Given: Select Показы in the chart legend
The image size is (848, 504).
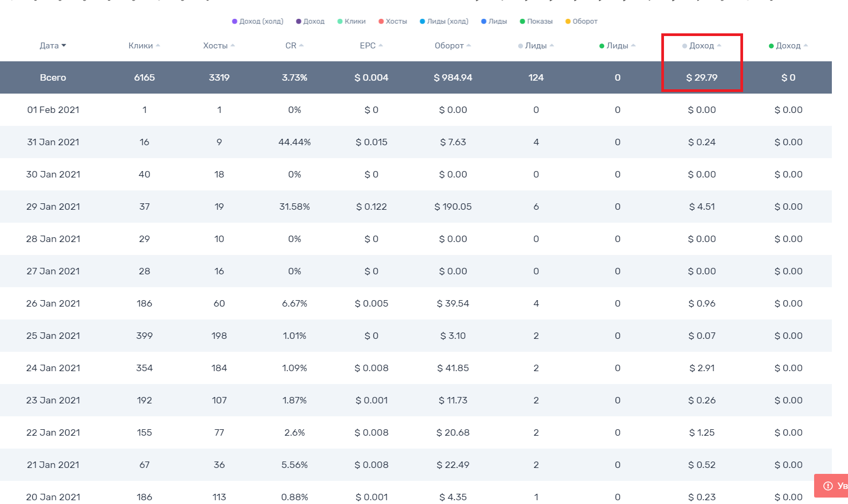Looking at the screenshot, I should coord(536,22).
